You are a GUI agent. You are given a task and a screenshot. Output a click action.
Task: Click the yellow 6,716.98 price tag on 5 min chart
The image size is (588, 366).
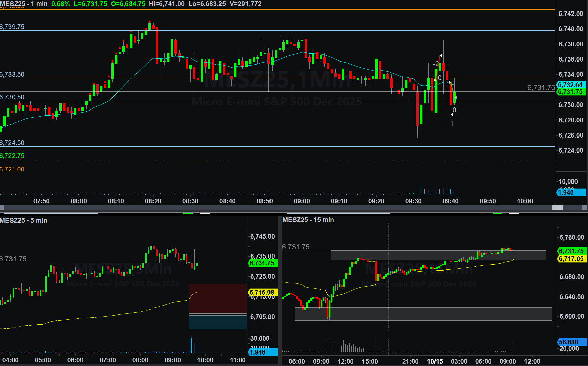click(262, 292)
